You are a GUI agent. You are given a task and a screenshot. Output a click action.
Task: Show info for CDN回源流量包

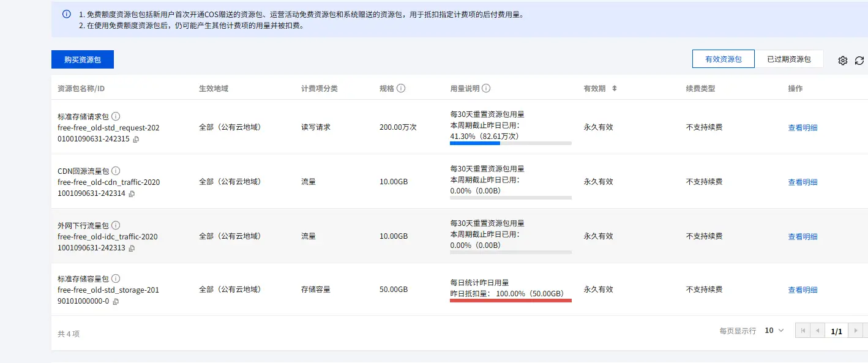click(x=116, y=171)
